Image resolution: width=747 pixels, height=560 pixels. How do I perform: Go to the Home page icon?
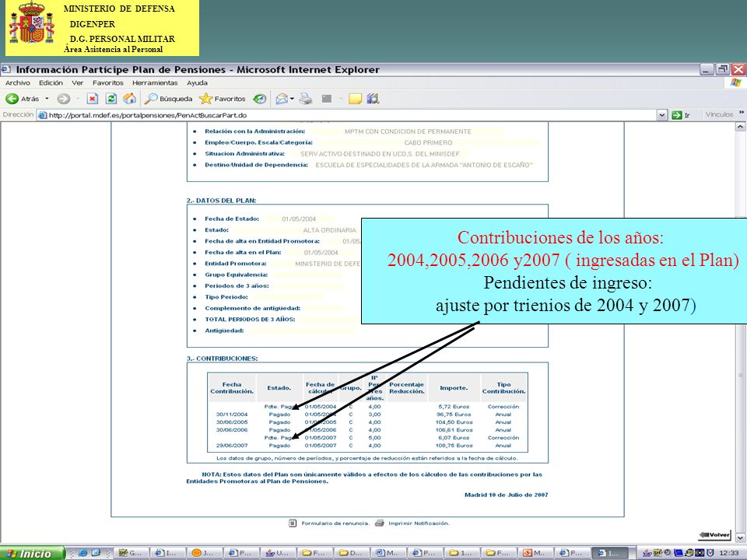click(130, 99)
